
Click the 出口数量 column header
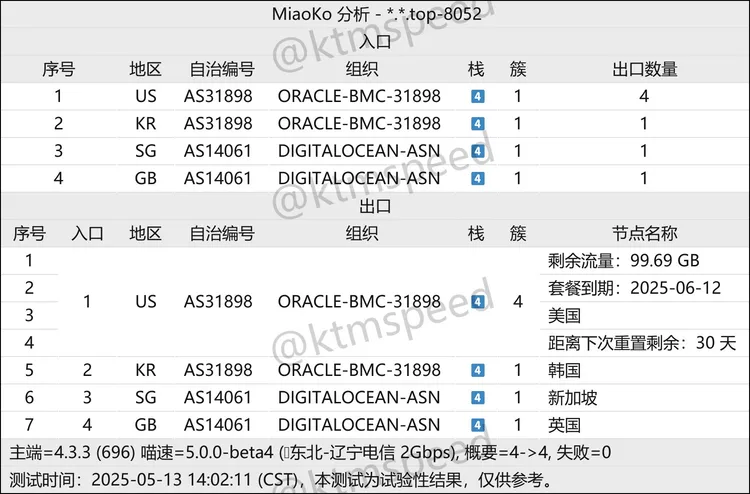644,69
